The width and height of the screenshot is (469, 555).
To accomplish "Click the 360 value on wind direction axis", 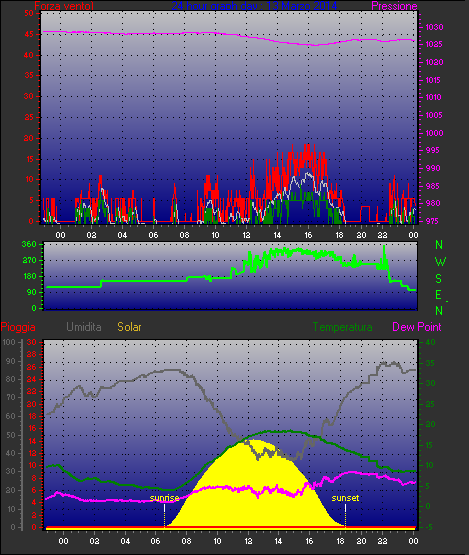I will pyautogui.click(x=29, y=244).
